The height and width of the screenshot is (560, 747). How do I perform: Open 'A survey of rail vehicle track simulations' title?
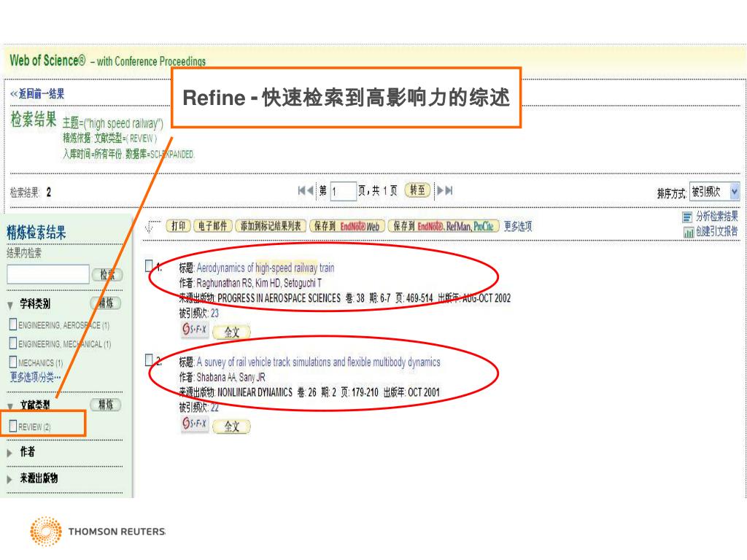(318, 362)
